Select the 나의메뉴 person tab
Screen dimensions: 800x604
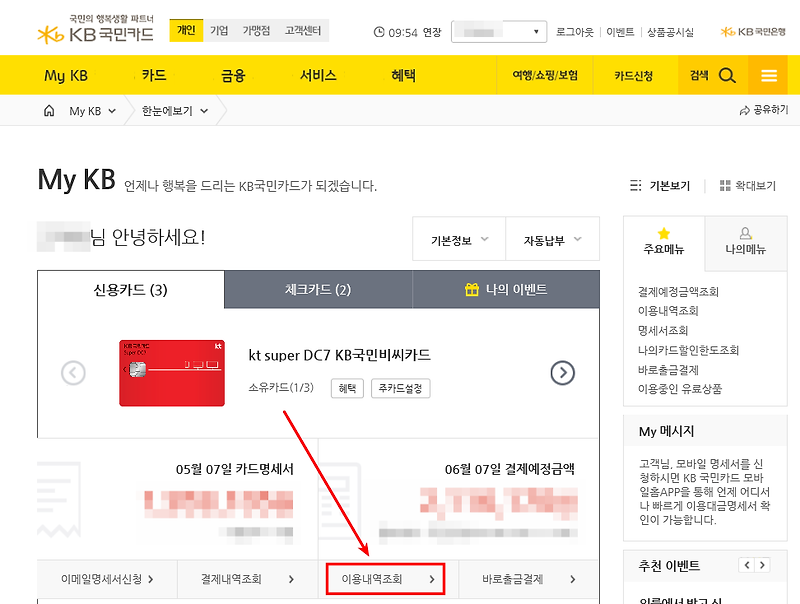point(745,242)
